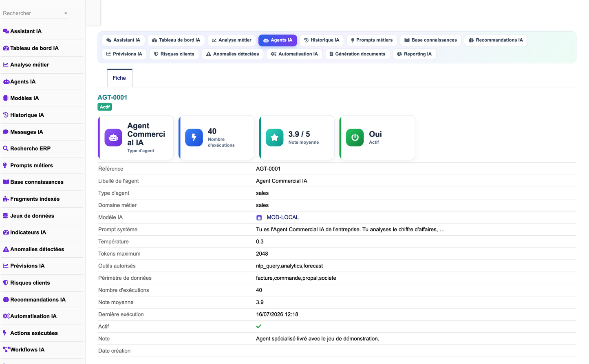Select the highlighted Agents IA top tab
589x364 pixels.
[278, 40]
